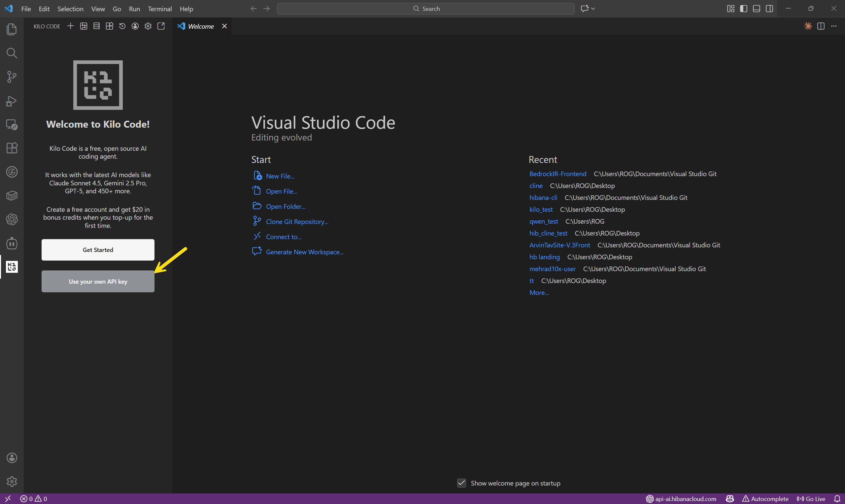Click More... under Recent
845x504 pixels.
tap(539, 293)
